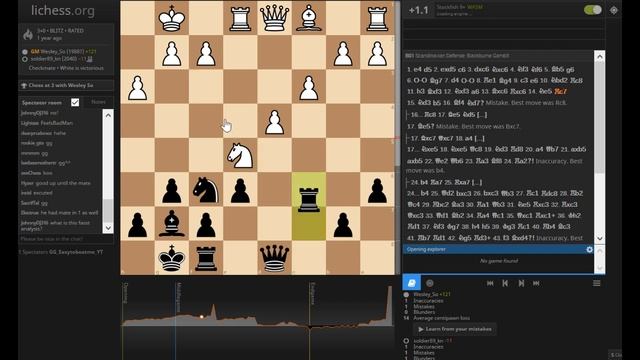
Task: Select the black bishop
Action: tap(172, 224)
